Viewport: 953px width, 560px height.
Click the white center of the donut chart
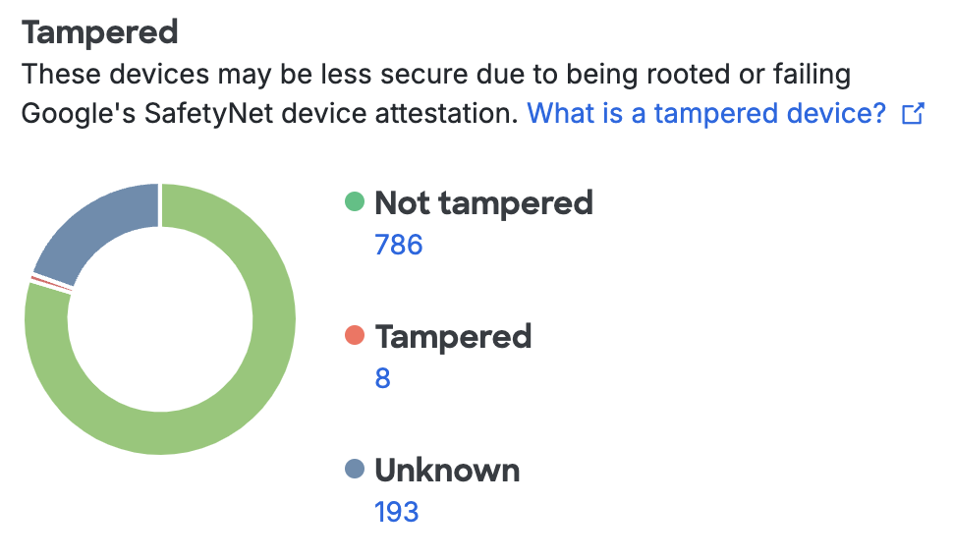point(160,319)
